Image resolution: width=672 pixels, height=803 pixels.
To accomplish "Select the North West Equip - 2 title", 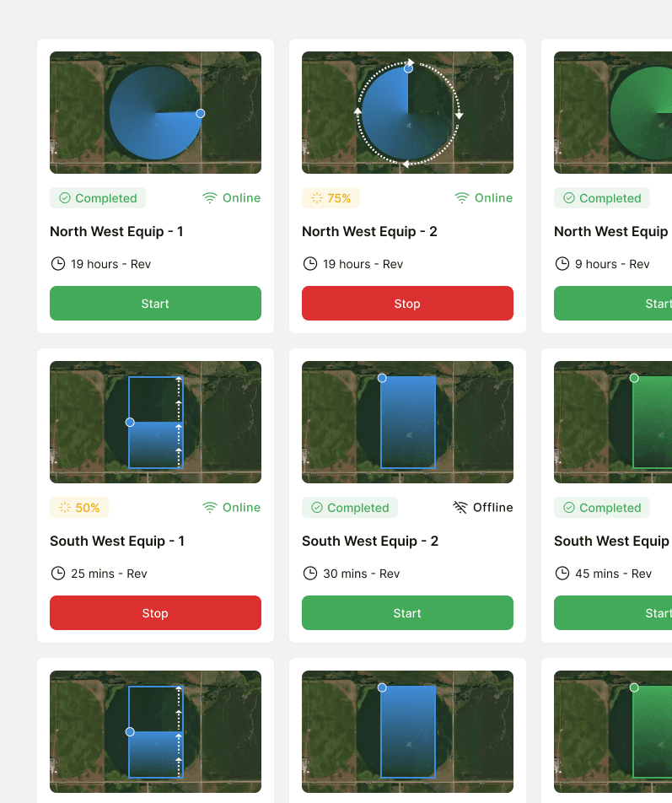I will (369, 231).
